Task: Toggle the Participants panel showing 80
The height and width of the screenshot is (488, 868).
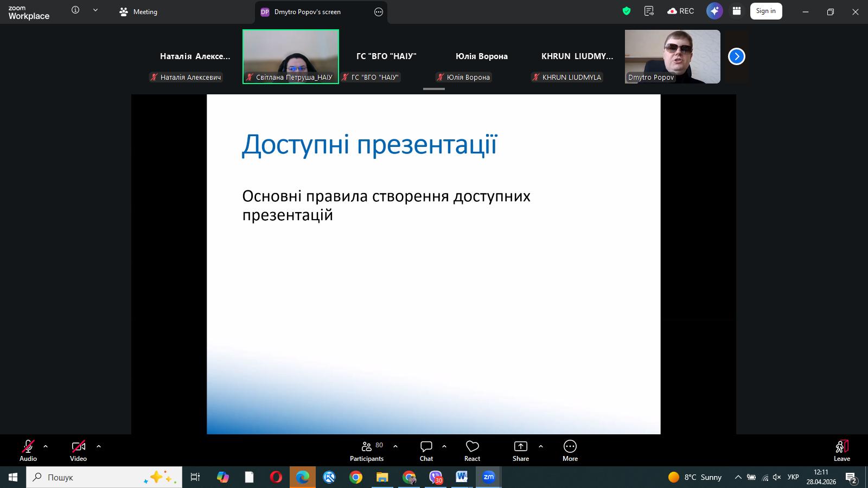Action: pos(367,451)
